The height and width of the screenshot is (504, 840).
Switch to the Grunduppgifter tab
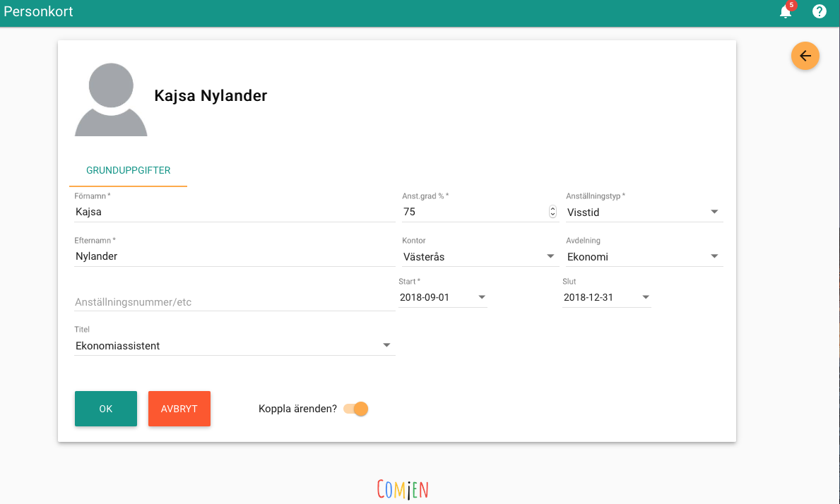(x=128, y=170)
